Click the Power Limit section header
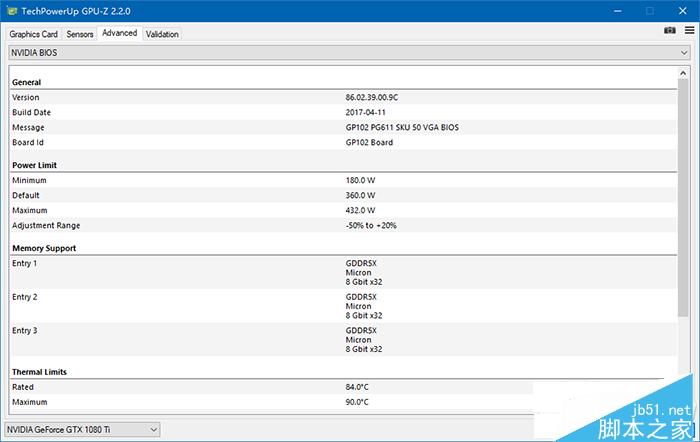Screen dimensions: 700x442 pyautogui.click(x=34, y=165)
